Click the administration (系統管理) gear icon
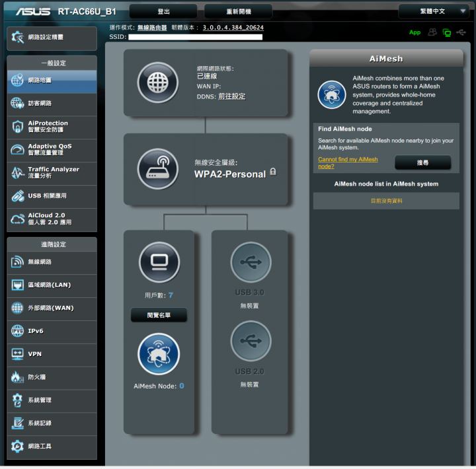The height and width of the screenshot is (469, 476). click(17, 400)
